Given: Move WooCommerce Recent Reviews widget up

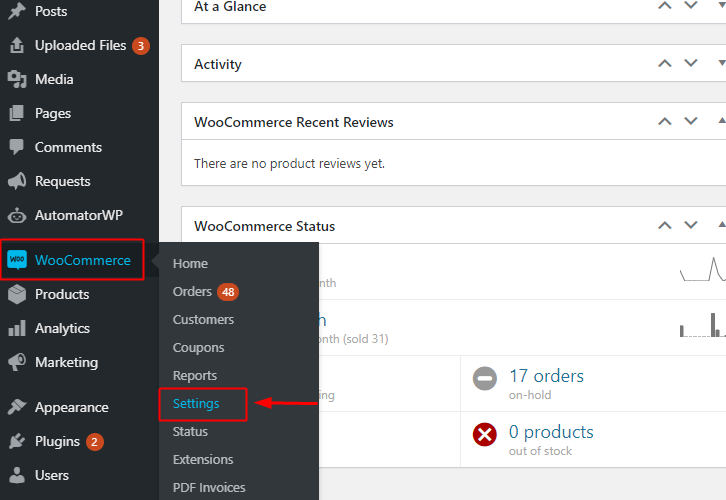Looking at the screenshot, I should pos(665,121).
